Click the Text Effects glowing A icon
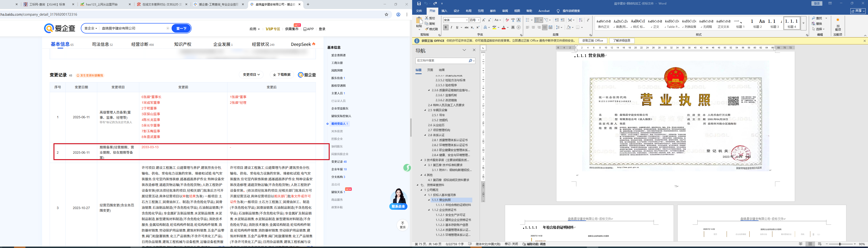This screenshot has height=248, width=868. tap(486, 28)
